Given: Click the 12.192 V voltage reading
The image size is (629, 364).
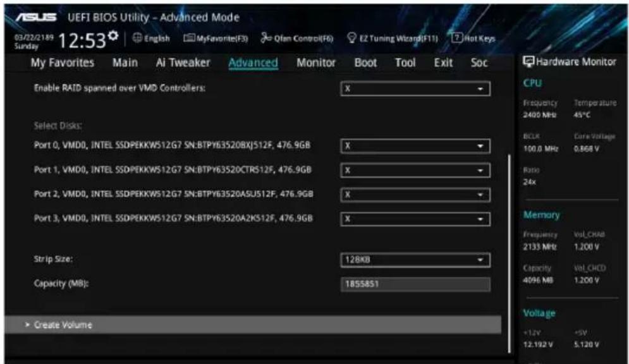Looking at the screenshot, I should (x=538, y=345).
